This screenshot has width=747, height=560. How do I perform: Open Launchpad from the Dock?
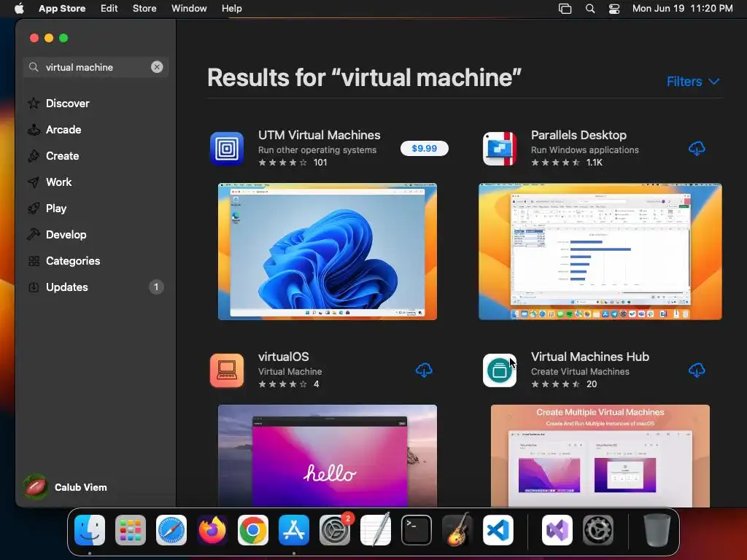(131, 530)
